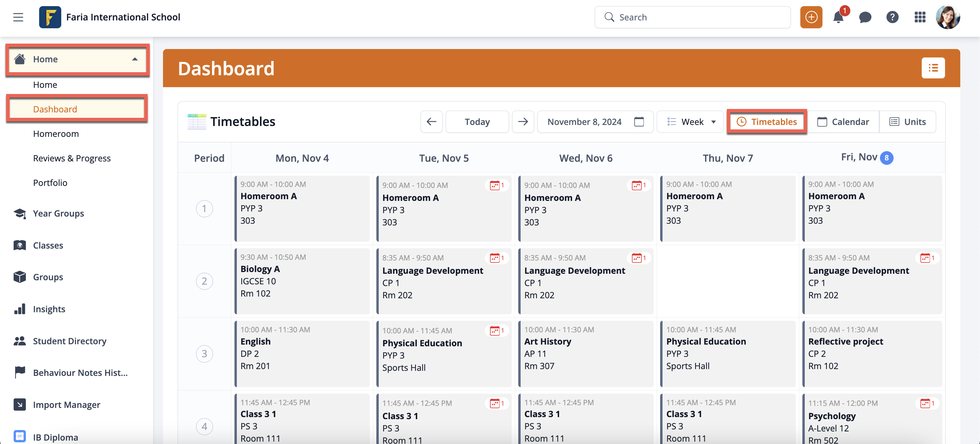Open the date picker calendar icon

(x=639, y=122)
